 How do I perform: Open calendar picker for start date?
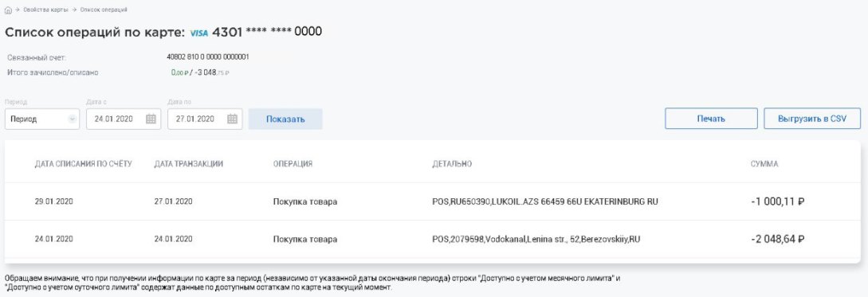[x=151, y=119]
